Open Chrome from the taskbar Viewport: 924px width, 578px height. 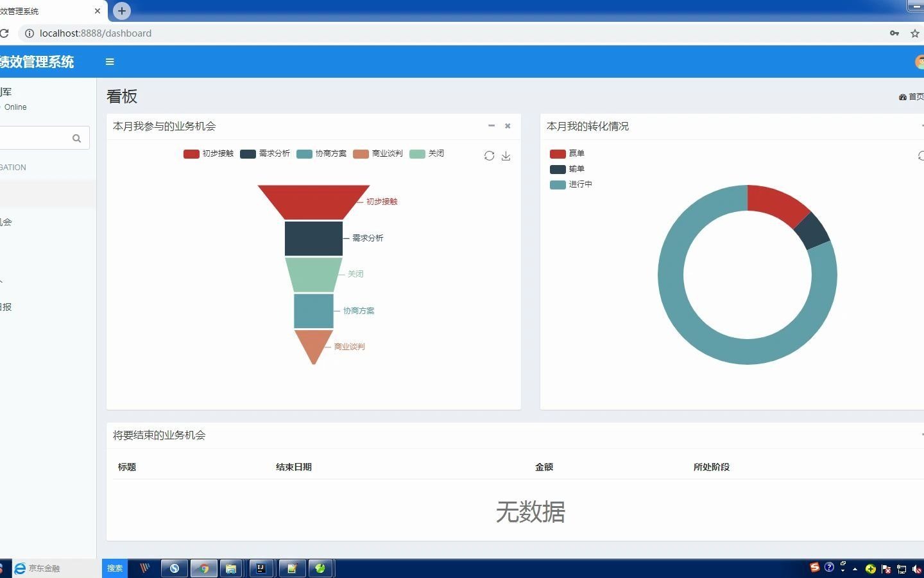(204, 568)
